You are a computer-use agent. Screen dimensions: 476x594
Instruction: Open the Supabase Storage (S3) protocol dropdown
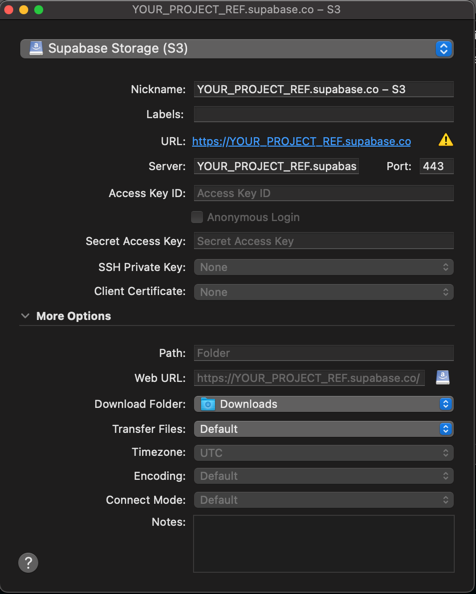point(237,48)
